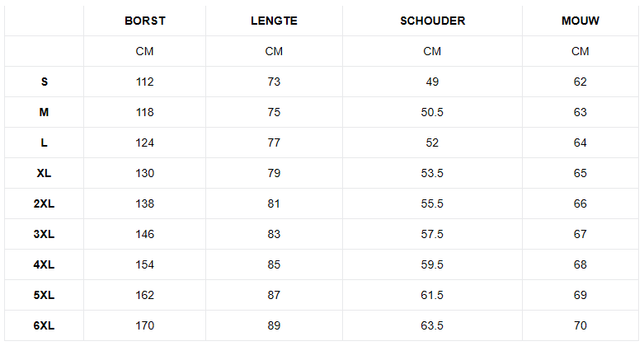Select the 5XL size row label

44,295
